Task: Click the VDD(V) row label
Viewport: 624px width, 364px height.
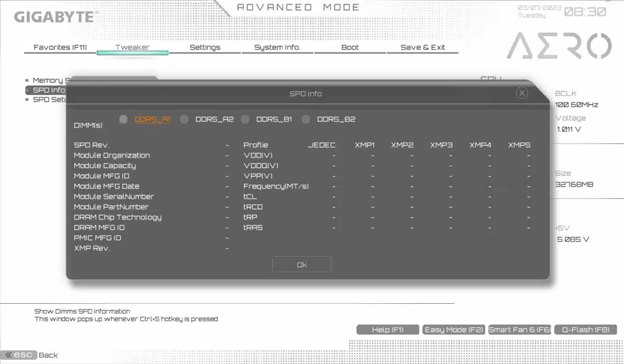Action: [x=258, y=155]
